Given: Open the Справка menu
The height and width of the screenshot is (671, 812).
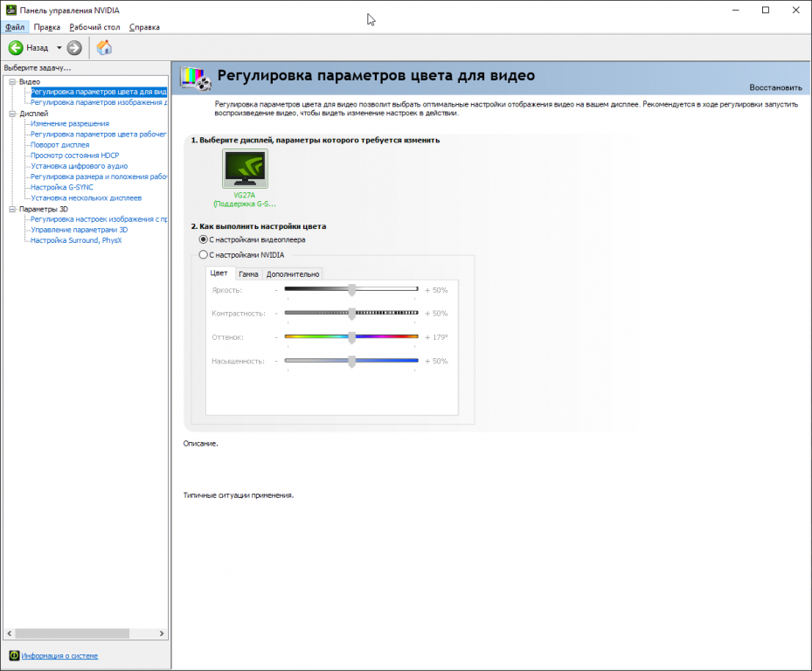Looking at the screenshot, I should [144, 27].
